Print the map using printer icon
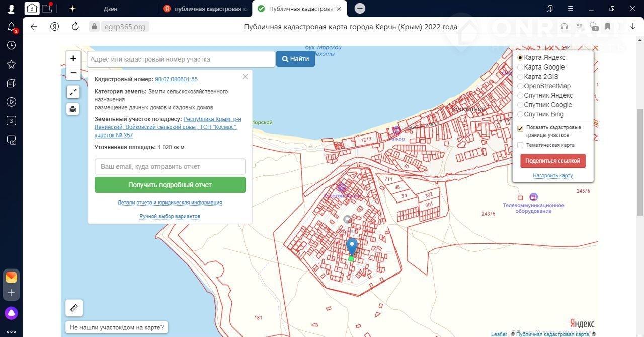The width and height of the screenshot is (644, 337). 73,109
